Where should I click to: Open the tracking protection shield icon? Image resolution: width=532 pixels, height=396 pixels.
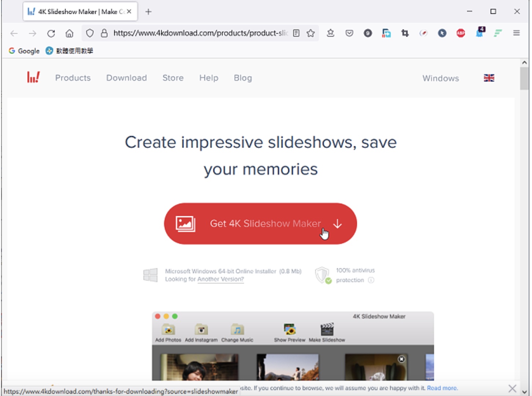click(90, 33)
